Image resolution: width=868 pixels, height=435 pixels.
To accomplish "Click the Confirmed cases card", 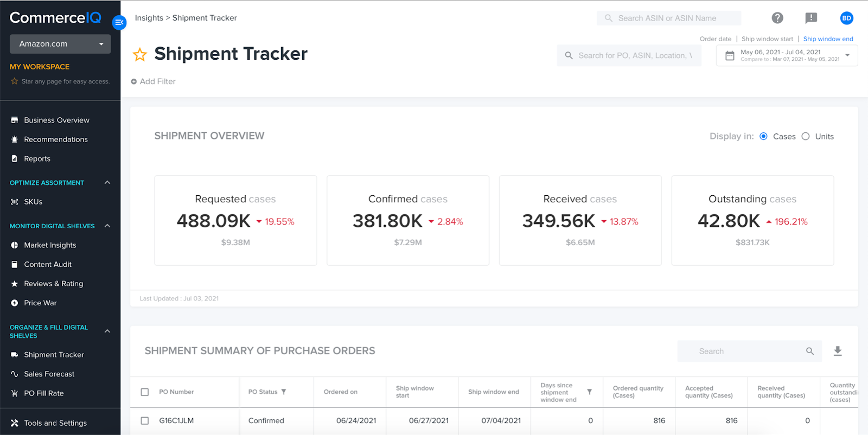I will [x=408, y=220].
